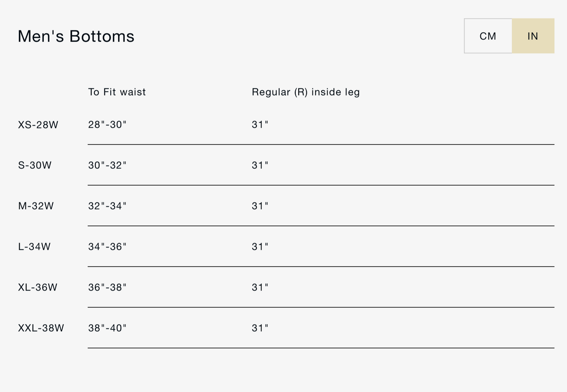Click the Men's Bottoms heading

[x=76, y=36]
